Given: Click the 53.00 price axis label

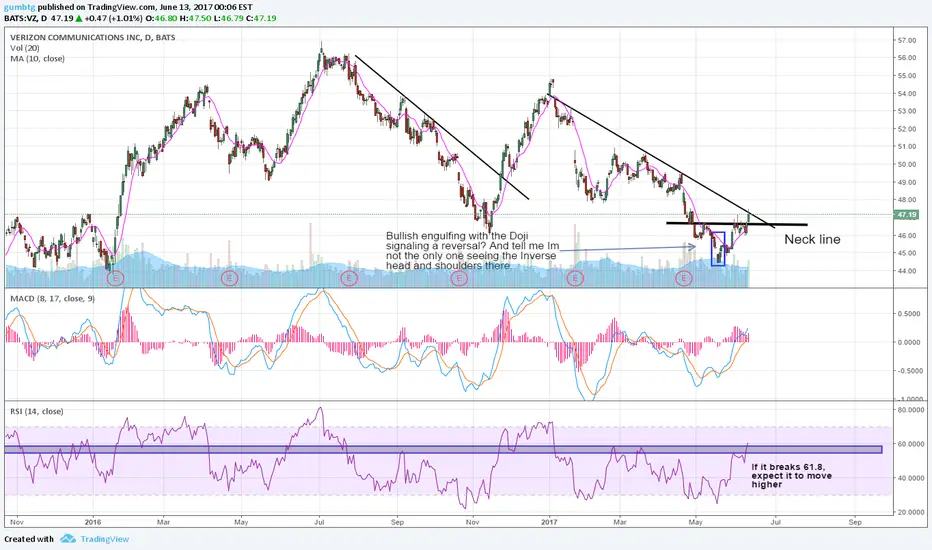Looking at the screenshot, I should [x=906, y=111].
